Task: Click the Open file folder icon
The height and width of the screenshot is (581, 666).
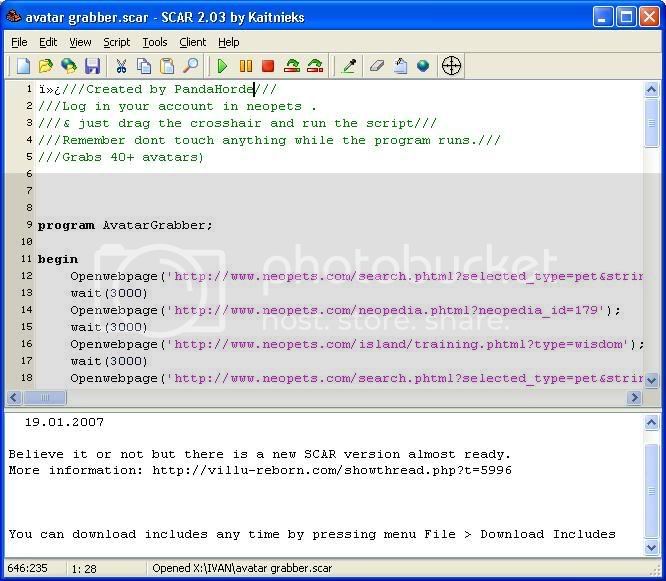Action: [x=46, y=66]
